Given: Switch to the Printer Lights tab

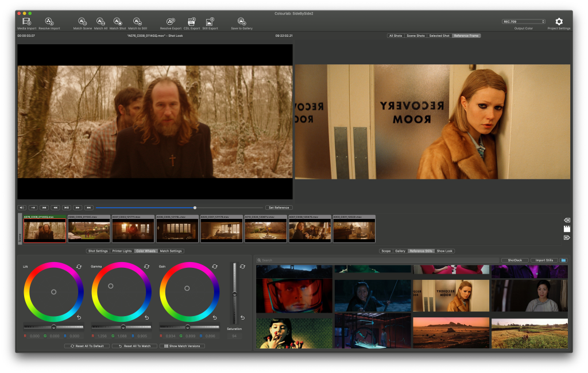Looking at the screenshot, I should click(122, 251).
